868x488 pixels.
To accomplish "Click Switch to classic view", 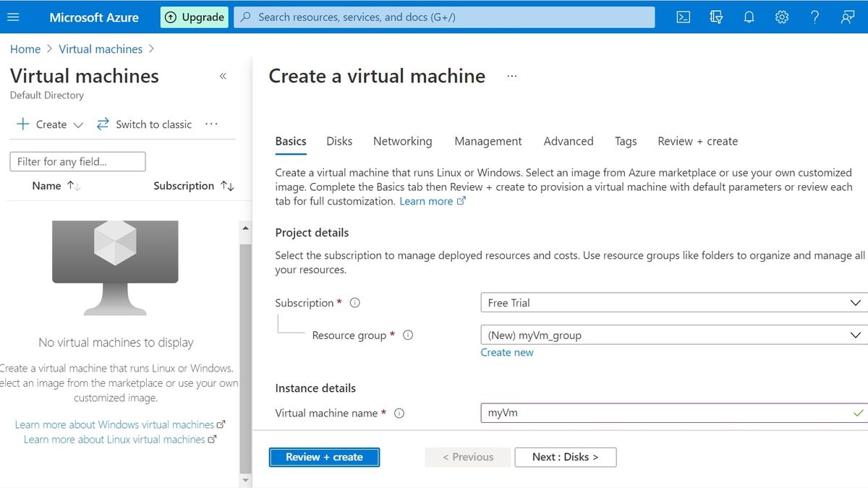I will [153, 124].
